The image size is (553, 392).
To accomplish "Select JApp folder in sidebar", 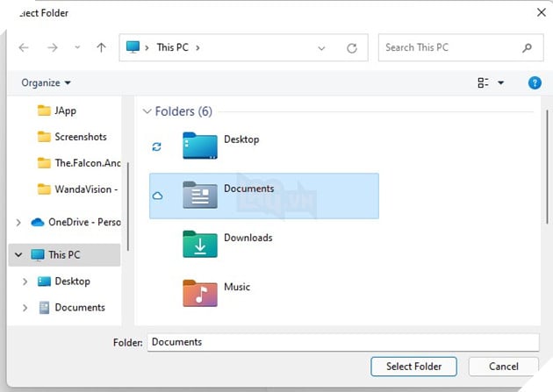I will click(65, 110).
